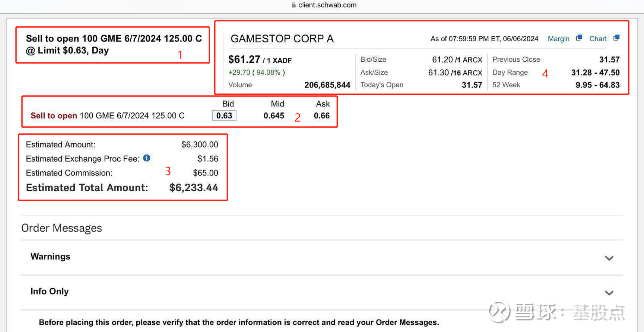This screenshot has height=332, width=644.
Task: Click the Info Only section label
Action: pos(50,291)
